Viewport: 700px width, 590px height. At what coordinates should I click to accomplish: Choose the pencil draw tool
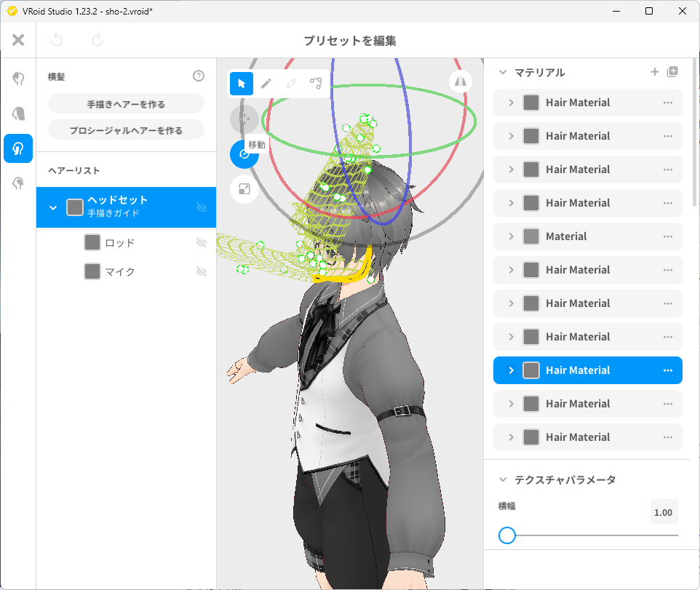click(266, 84)
